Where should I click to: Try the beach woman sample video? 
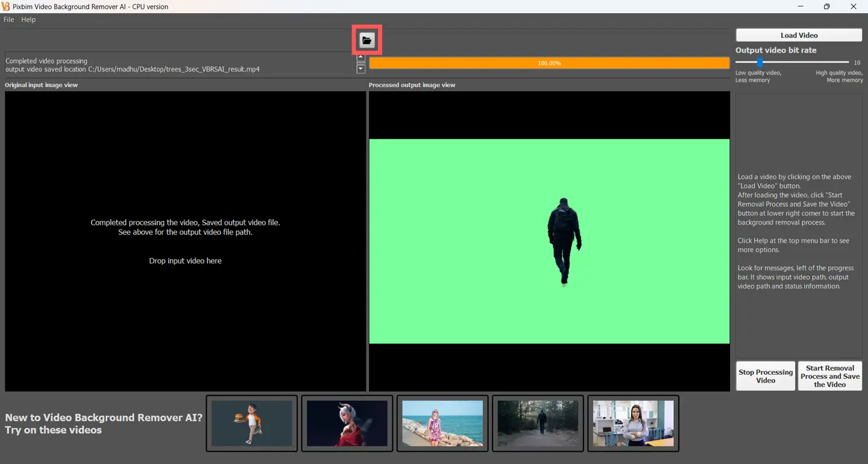(x=442, y=423)
